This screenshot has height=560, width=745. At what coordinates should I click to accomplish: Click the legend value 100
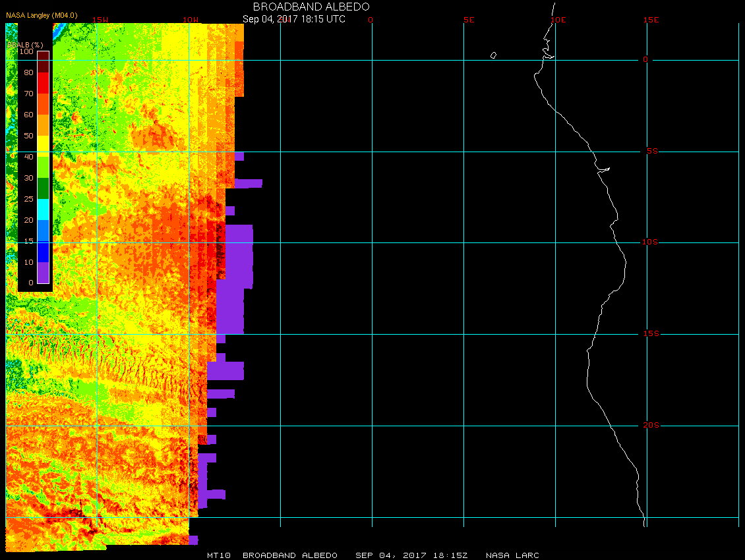26,51
